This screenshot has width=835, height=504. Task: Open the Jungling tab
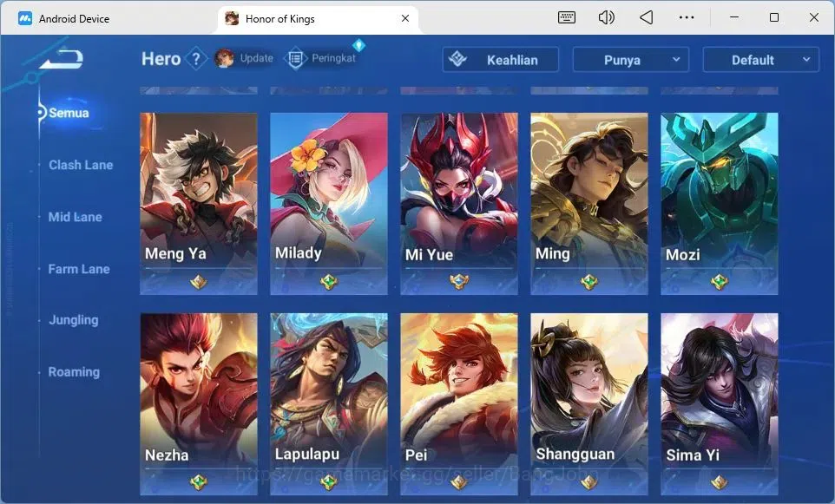(x=74, y=320)
